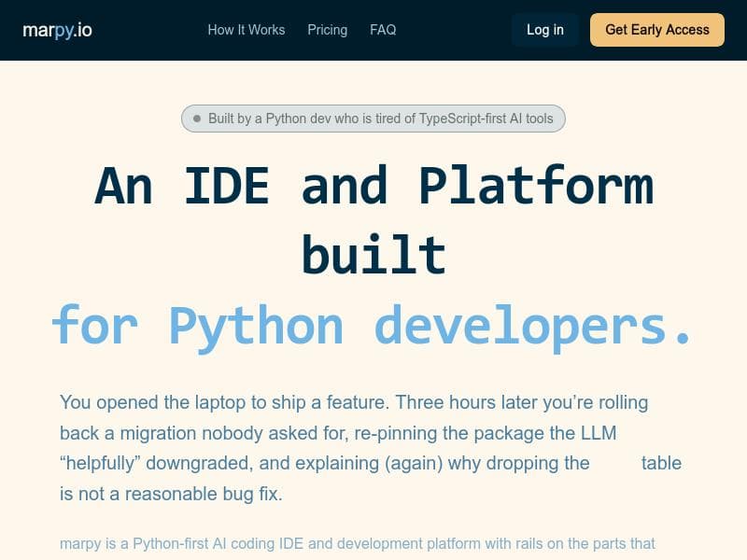This screenshot has height=560, width=747.
Task: Click the text 'is not a reasonable bug fix.'
Action: tap(171, 494)
